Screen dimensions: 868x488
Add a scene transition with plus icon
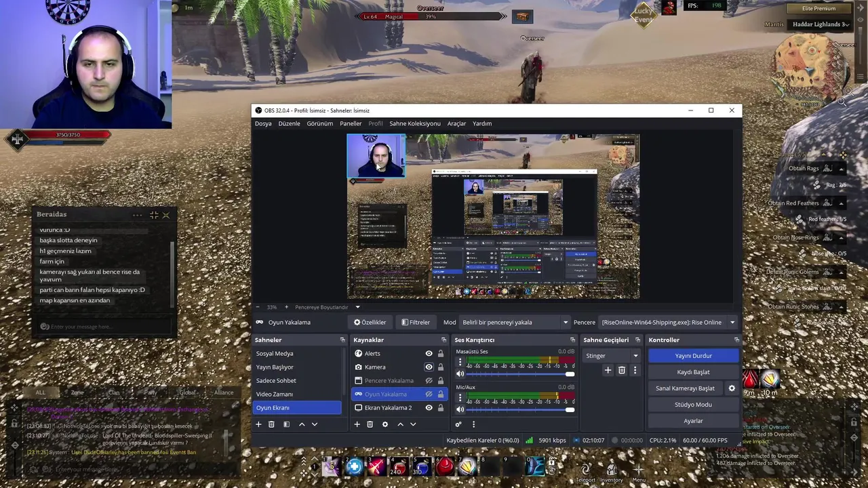[608, 370]
